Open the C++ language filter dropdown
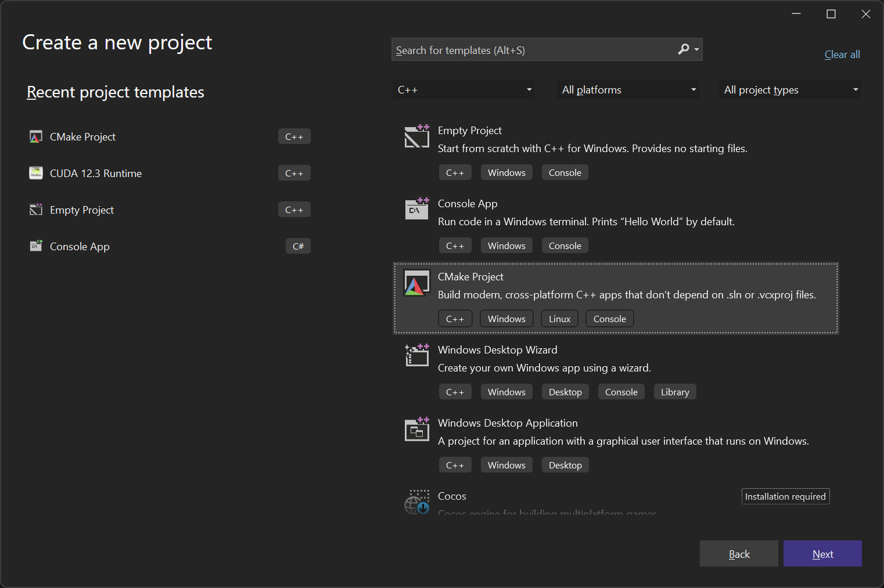 click(x=464, y=89)
